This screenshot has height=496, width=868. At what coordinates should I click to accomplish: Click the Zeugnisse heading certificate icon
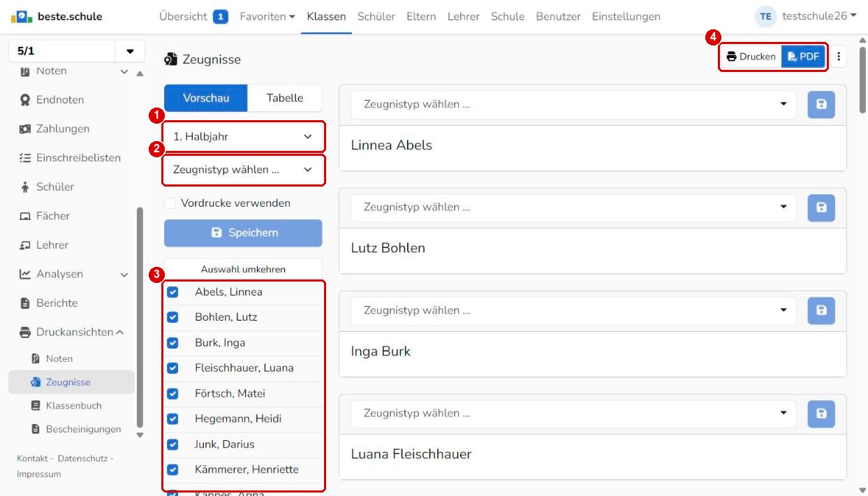170,59
